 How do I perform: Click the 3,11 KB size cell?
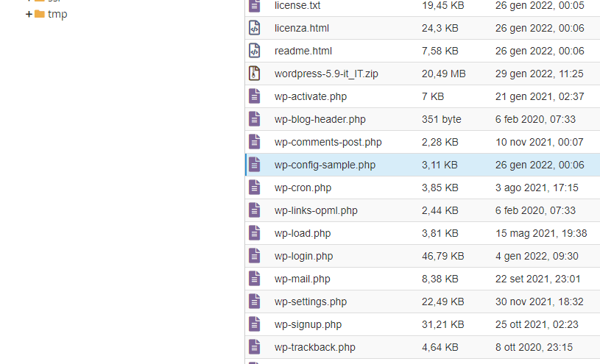(440, 165)
